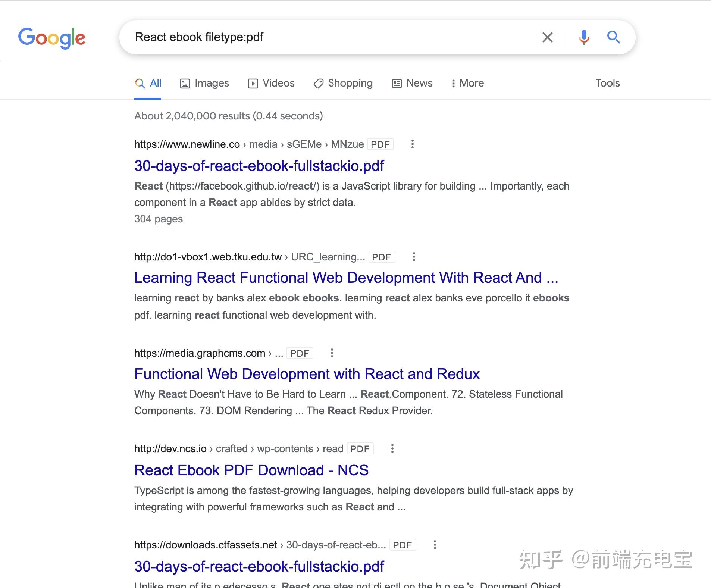The height and width of the screenshot is (588, 711).
Task: Open options menu for downloads.ctfassets.net result
Action: click(435, 545)
